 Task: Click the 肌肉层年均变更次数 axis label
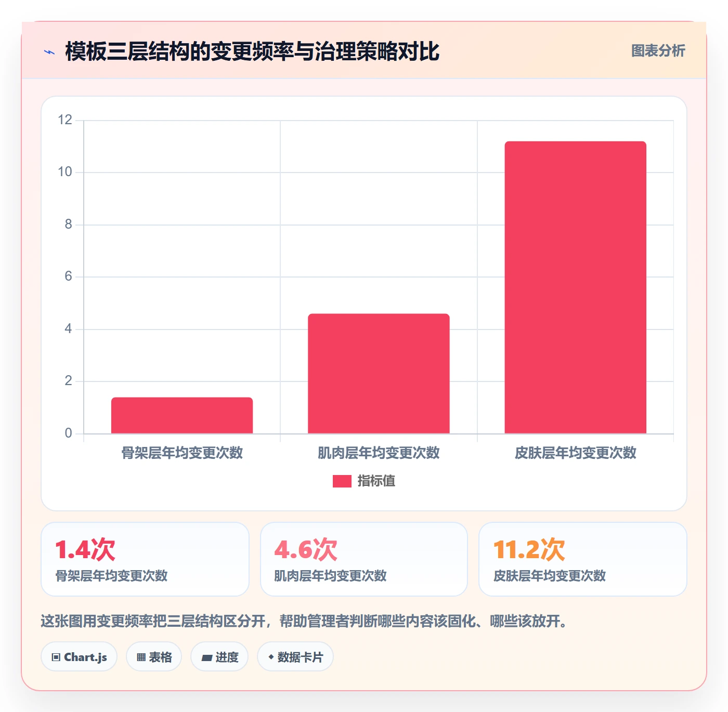coord(379,453)
